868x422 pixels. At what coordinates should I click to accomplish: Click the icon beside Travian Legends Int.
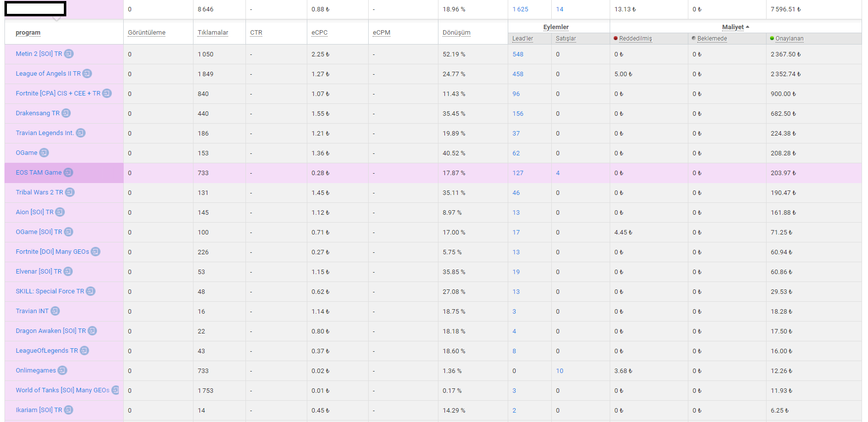click(81, 133)
